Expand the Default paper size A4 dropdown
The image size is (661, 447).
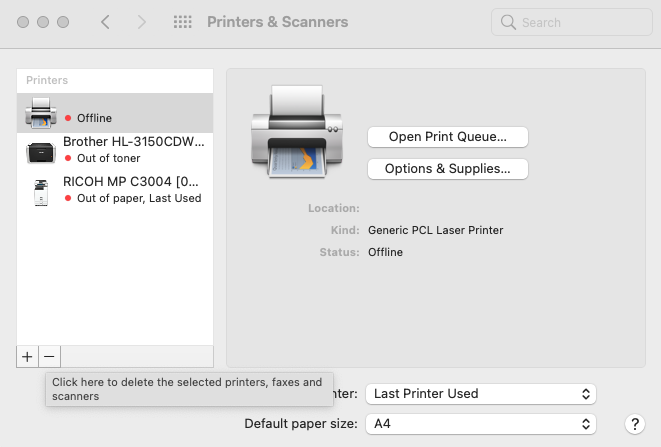[x=480, y=424]
